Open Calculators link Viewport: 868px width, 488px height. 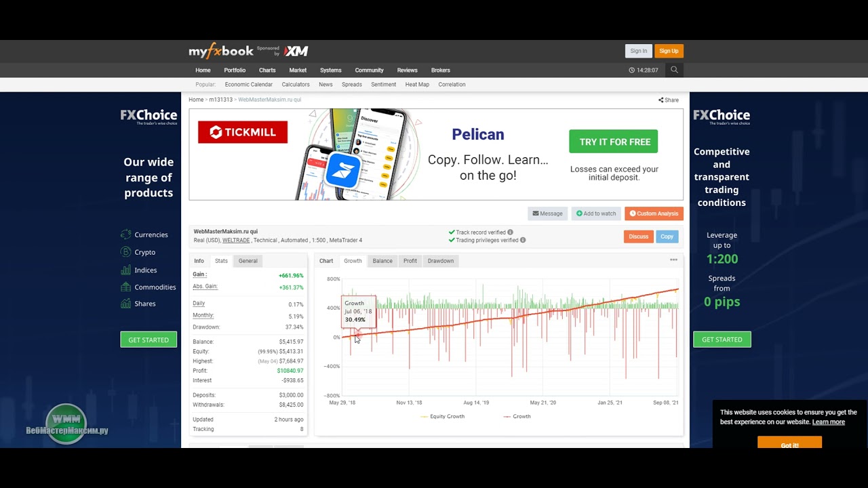click(296, 85)
